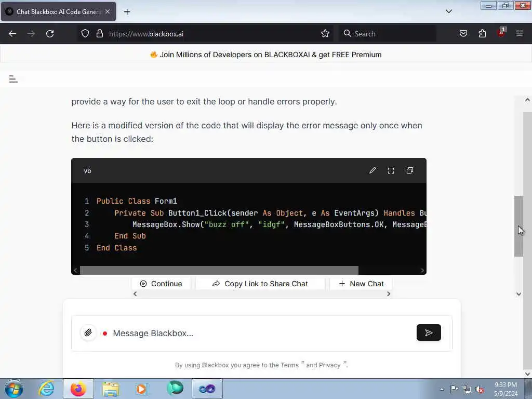The width and height of the screenshot is (532, 399).
Task: Click the button row right scroll arrow
Action: tap(389, 294)
